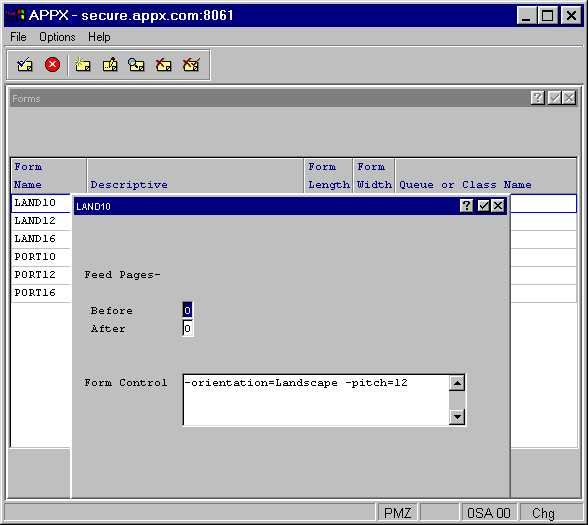The height and width of the screenshot is (525, 588).
Task: Select the PORT16 form row
Action: tap(41, 293)
